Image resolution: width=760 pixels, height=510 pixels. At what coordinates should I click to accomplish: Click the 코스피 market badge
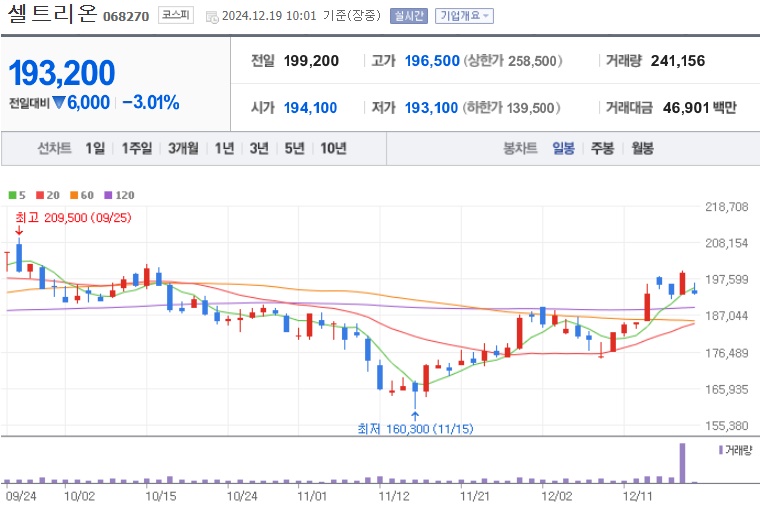[175, 15]
